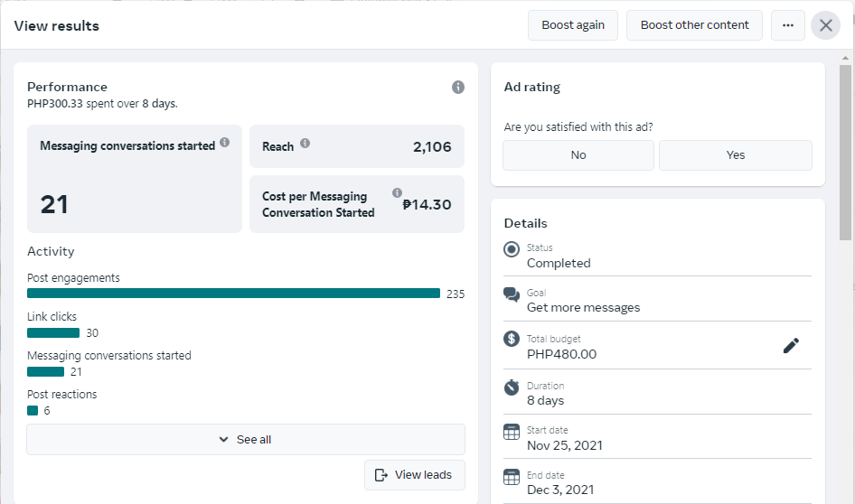Expand activity list with See all
Viewport: 855px width, 504px height.
pyautogui.click(x=246, y=440)
